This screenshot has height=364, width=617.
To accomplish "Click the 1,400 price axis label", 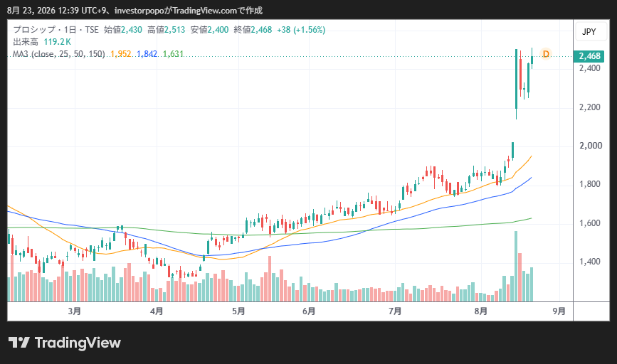I will (x=590, y=262).
